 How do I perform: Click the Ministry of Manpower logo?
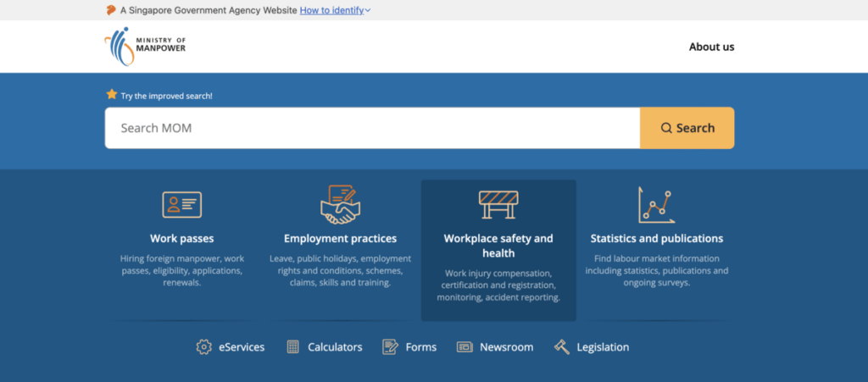tap(145, 47)
